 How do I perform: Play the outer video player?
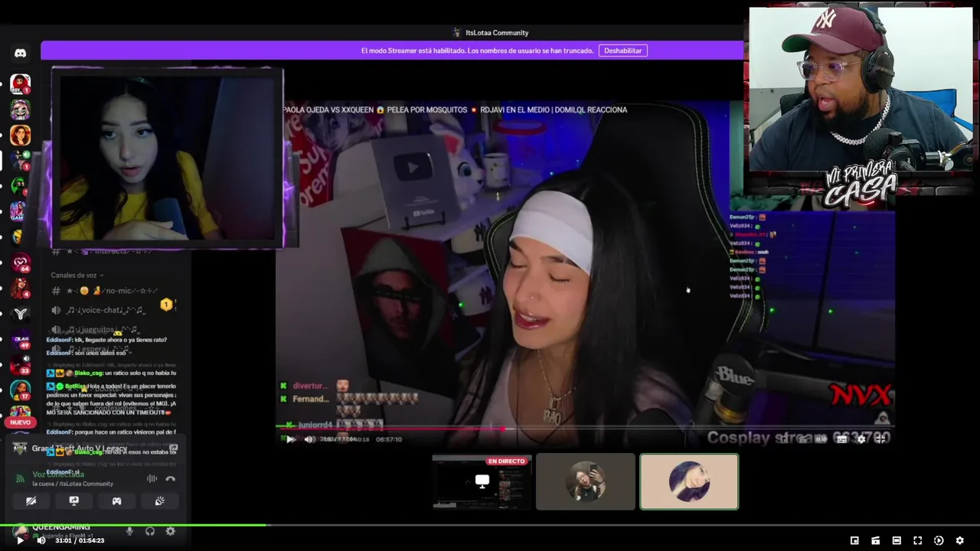[x=20, y=540]
